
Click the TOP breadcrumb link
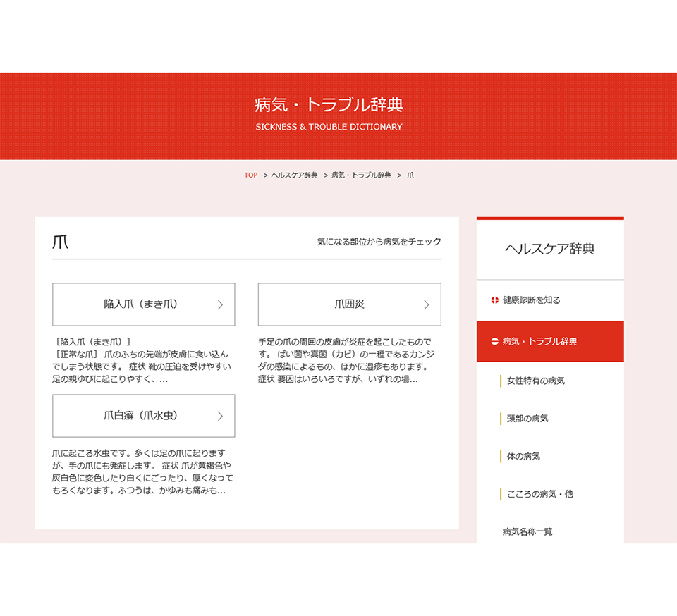point(250,175)
